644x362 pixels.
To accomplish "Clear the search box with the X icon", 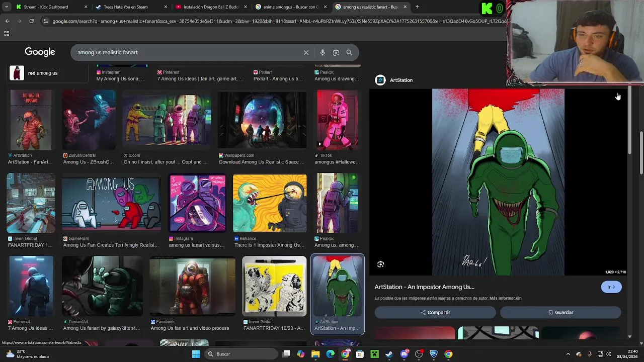I will 306,52.
